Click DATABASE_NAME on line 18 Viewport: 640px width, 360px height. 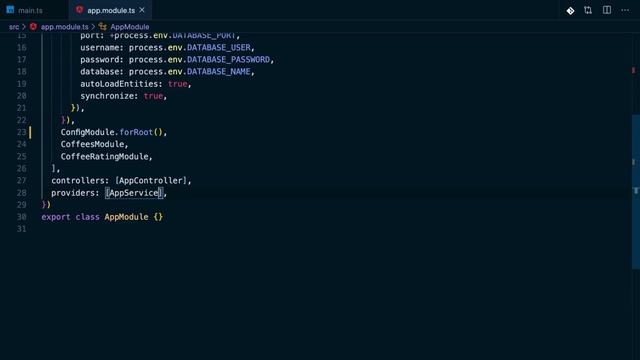click(x=218, y=72)
